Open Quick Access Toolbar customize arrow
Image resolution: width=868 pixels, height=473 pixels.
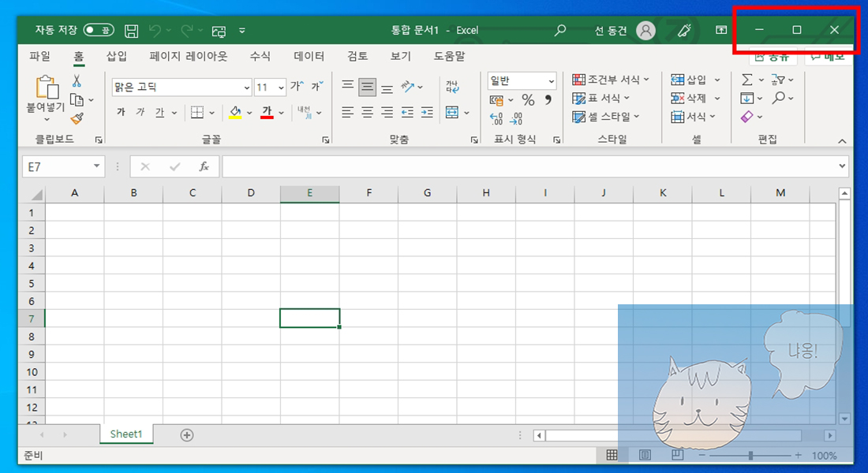pos(242,31)
